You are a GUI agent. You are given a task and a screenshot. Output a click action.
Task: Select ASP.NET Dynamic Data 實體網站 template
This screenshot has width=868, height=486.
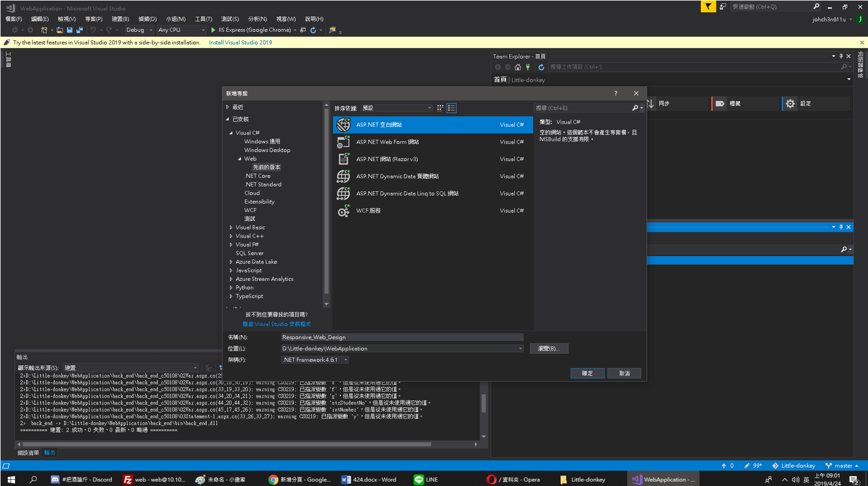433,176
